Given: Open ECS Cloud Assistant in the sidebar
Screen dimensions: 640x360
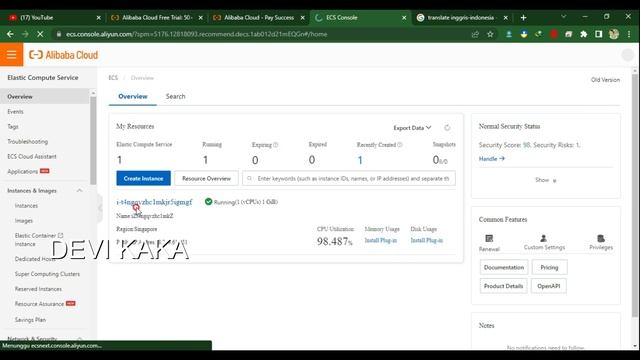Looking at the screenshot, I should (x=32, y=157).
